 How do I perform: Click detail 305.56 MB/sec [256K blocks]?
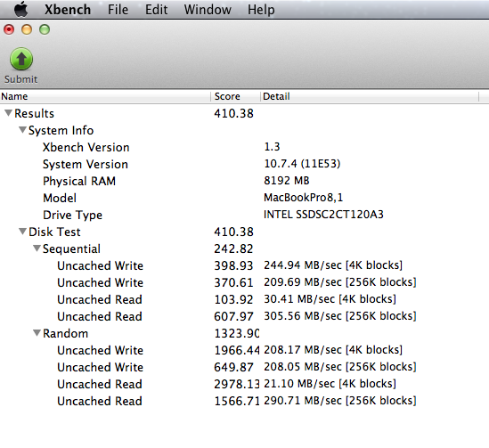(x=340, y=316)
